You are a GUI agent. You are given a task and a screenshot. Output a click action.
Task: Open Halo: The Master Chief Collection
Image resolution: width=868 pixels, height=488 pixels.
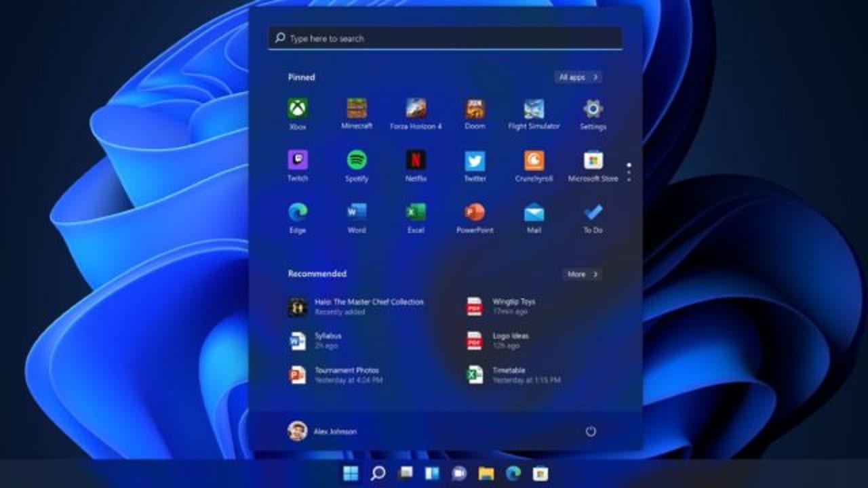pos(357,307)
